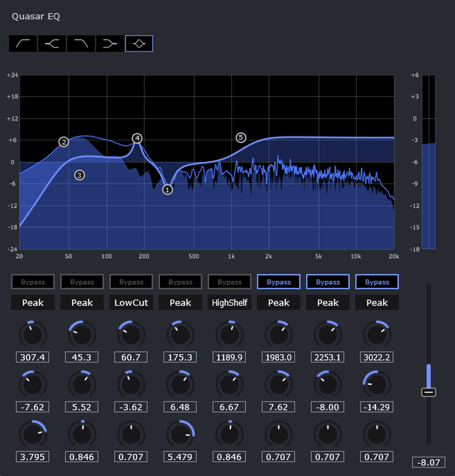Click the frequency knob above 3022.2

pos(377,334)
